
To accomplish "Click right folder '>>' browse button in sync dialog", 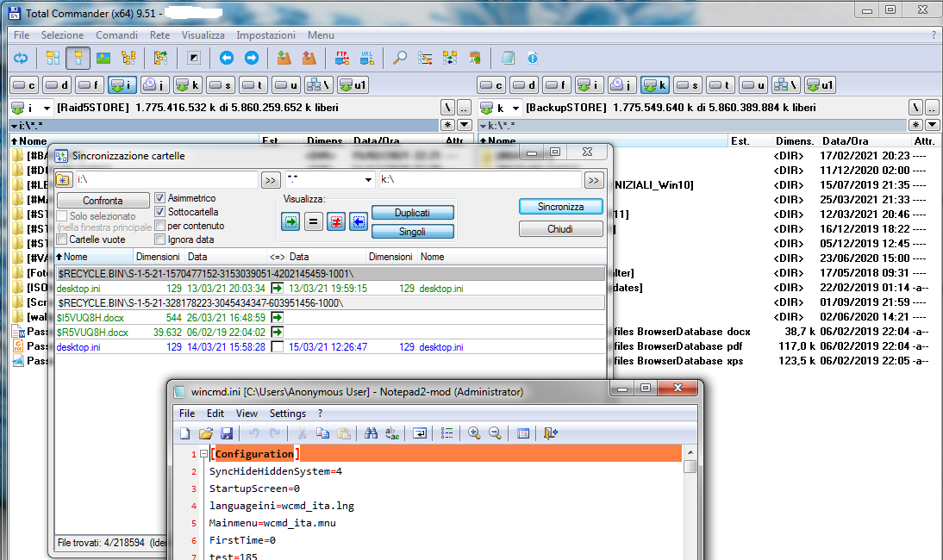I will coord(594,180).
